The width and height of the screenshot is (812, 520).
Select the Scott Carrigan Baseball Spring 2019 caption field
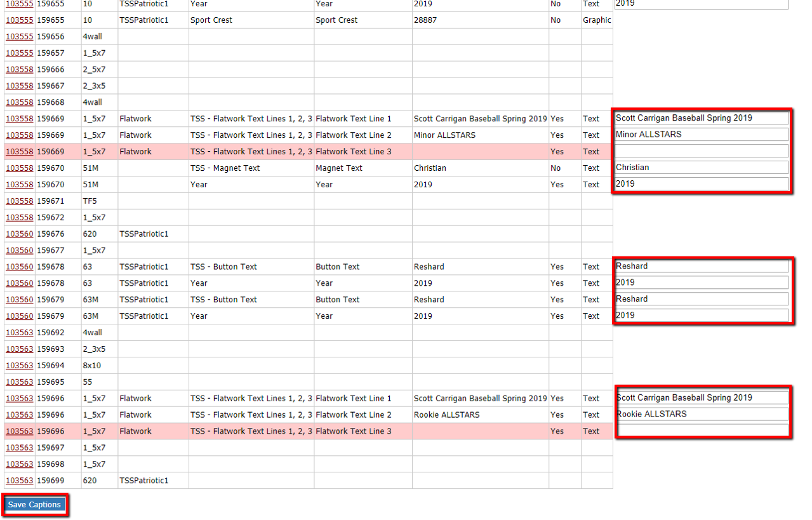tap(700, 117)
